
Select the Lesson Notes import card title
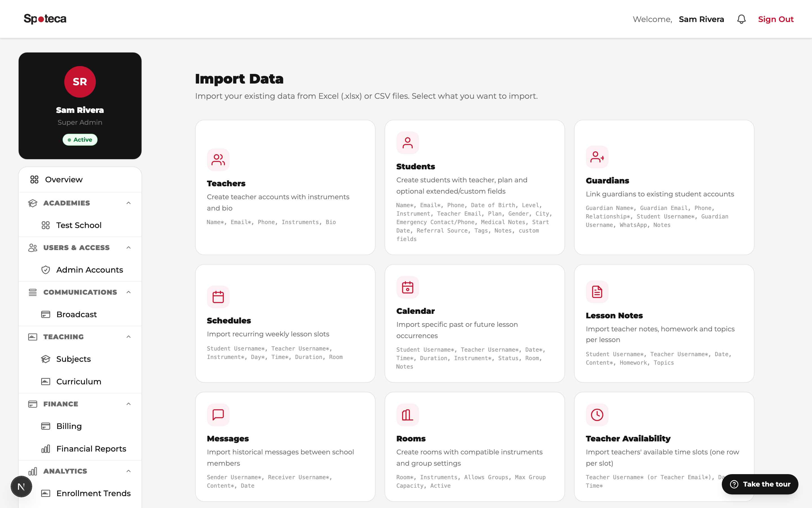coord(614,316)
